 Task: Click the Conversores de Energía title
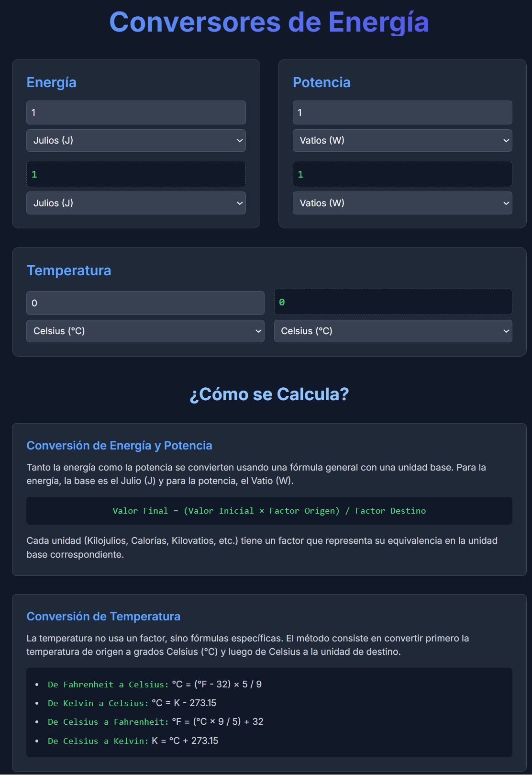tap(269, 22)
